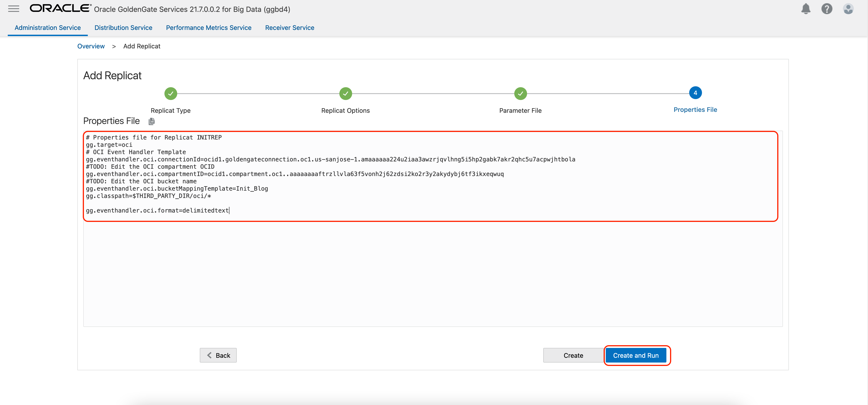Open the Overview breadcrumb link
868x405 pixels.
tap(91, 46)
